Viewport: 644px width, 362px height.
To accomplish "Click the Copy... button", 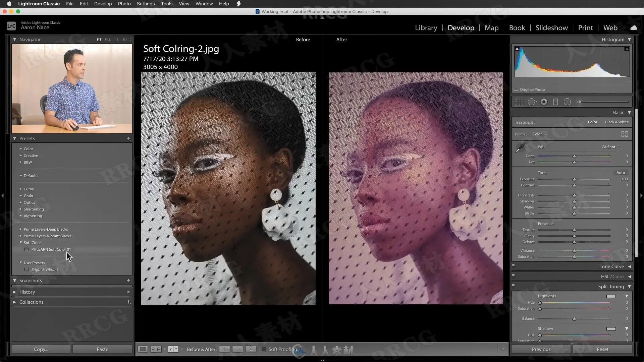I will click(41, 349).
